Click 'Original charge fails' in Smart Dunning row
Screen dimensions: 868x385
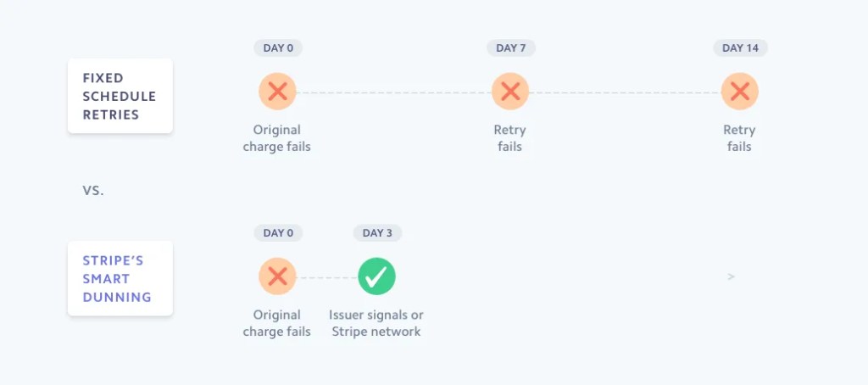276,323
